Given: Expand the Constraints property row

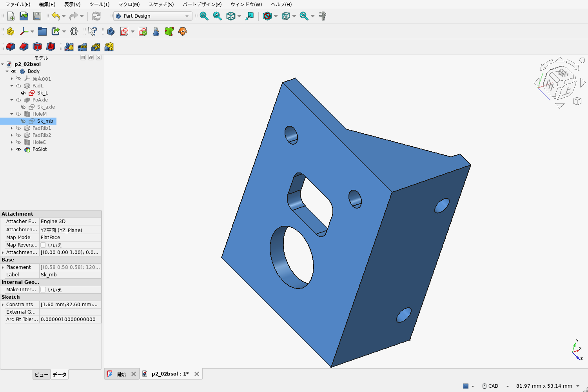Looking at the screenshot, I should tap(3, 305).
